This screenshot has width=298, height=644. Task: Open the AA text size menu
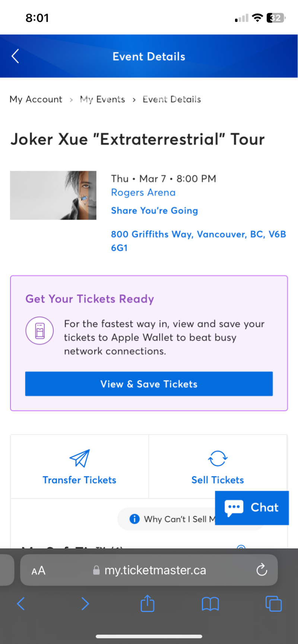pos(38,570)
